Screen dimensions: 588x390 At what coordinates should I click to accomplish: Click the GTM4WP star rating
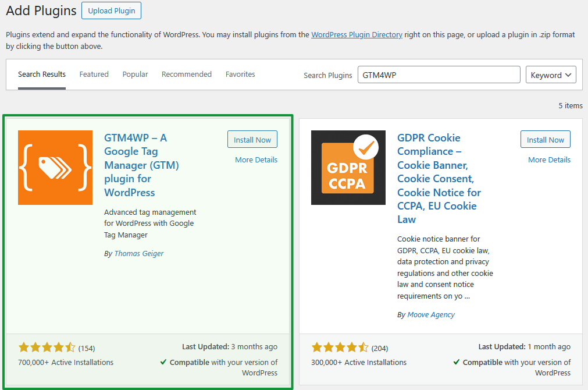coord(47,348)
